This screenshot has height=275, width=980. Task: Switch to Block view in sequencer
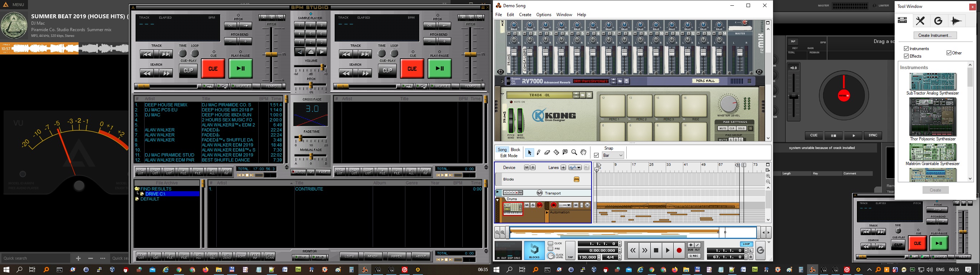515,150
